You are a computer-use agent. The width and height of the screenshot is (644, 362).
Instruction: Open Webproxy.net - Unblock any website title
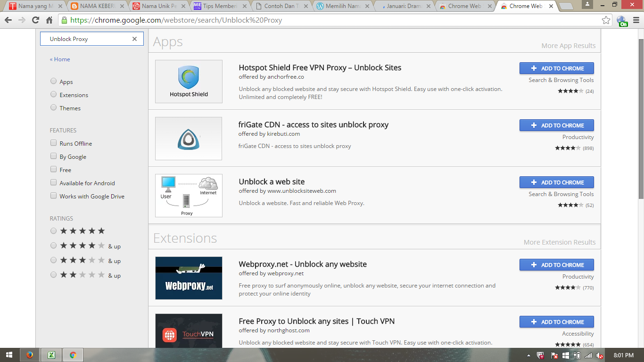[x=303, y=264]
